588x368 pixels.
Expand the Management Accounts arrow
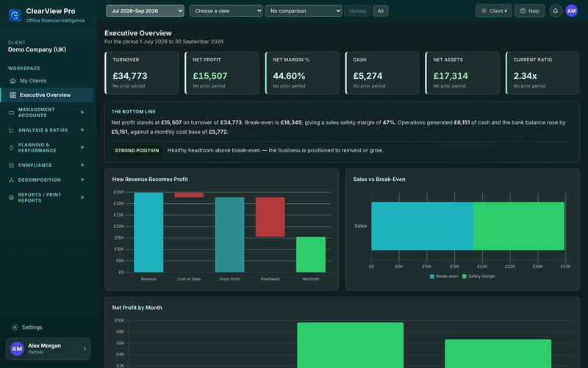pos(82,113)
